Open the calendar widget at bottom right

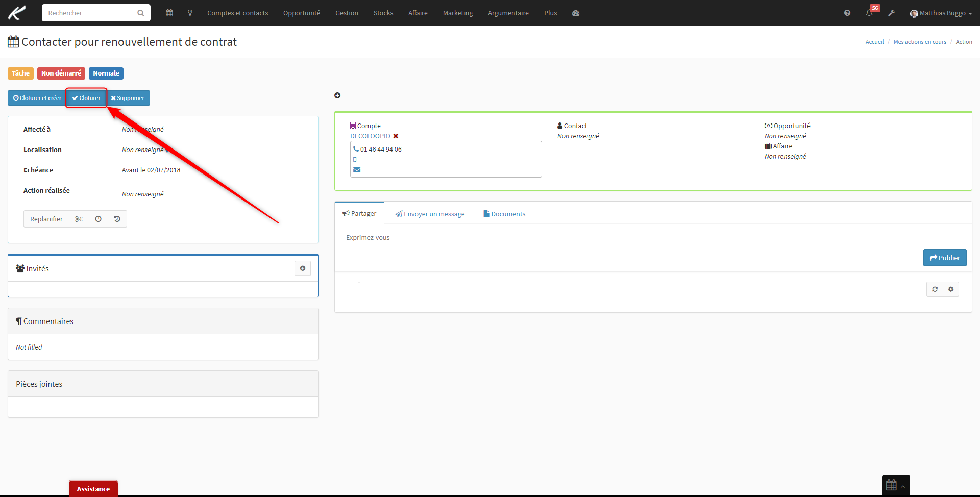point(896,485)
